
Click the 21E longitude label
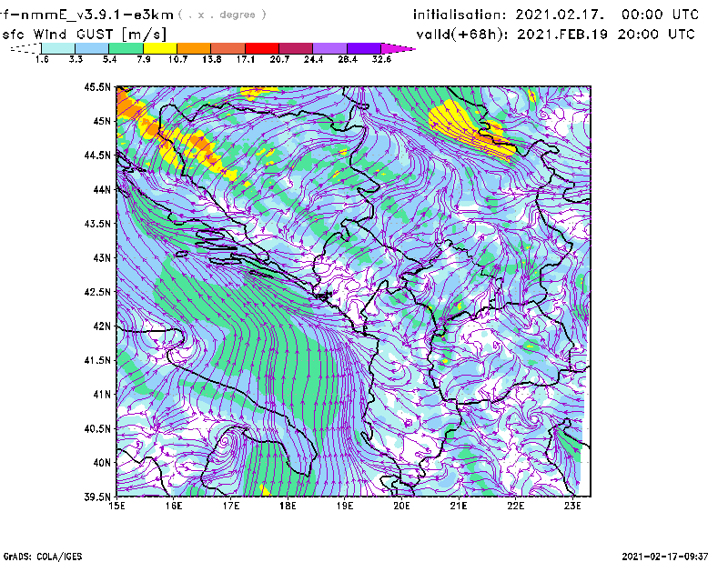pos(459,507)
